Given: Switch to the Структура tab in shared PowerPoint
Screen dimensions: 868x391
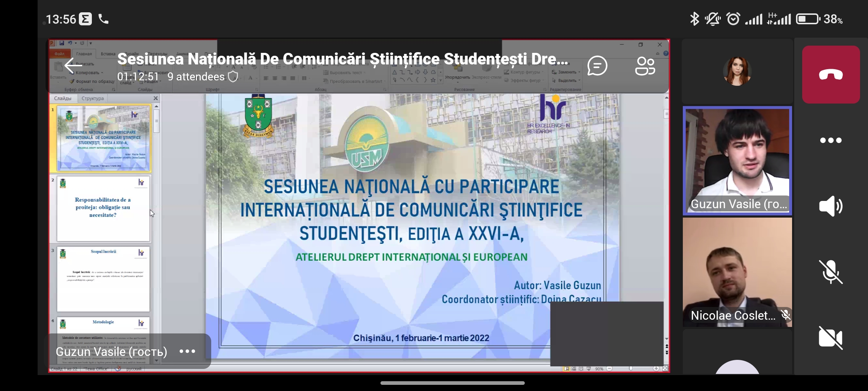Looking at the screenshot, I should click(93, 98).
